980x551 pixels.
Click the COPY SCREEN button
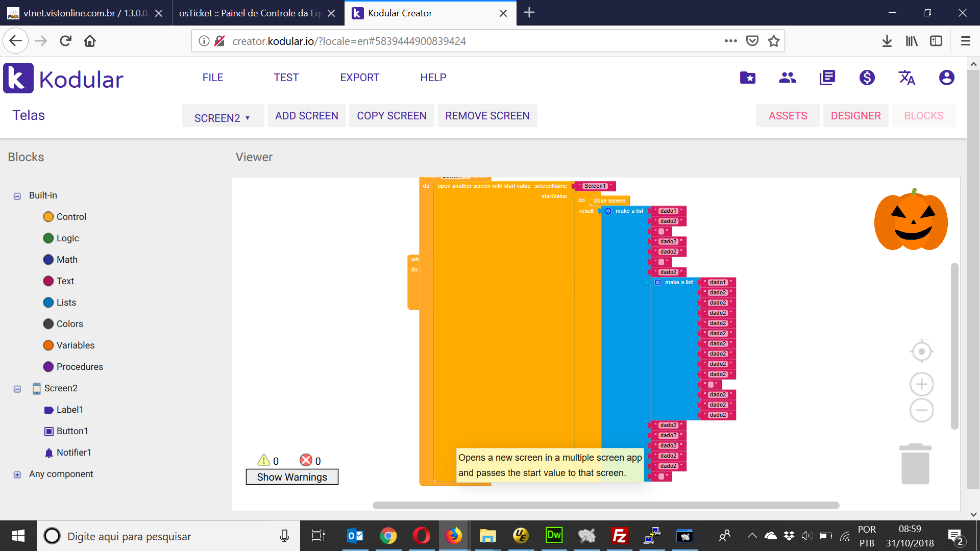click(391, 116)
